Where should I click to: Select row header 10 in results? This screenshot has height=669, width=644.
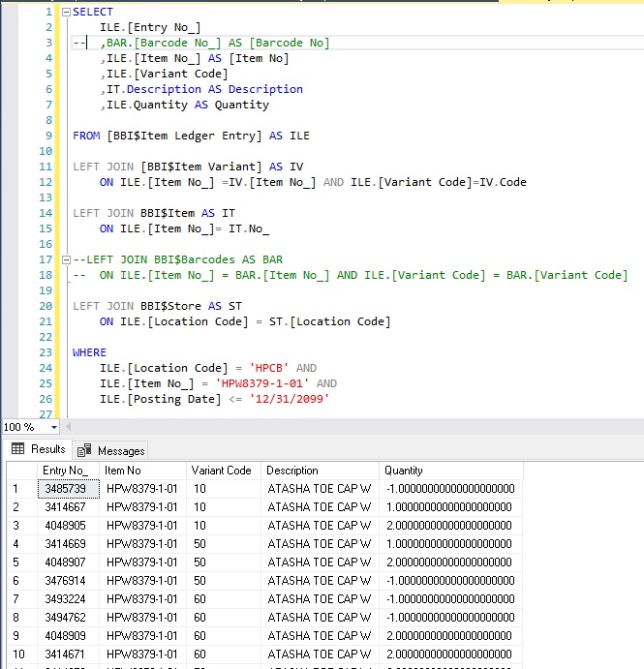coord(22,654)
